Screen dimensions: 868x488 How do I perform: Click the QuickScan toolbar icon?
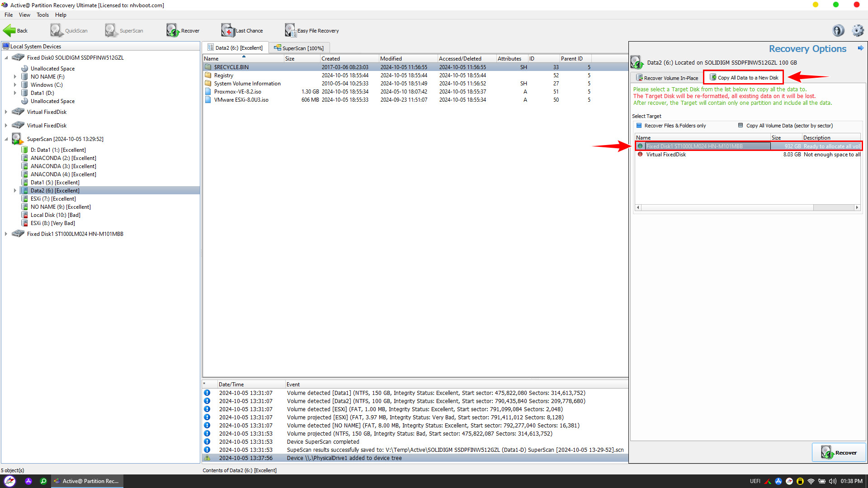click(57, 30)
